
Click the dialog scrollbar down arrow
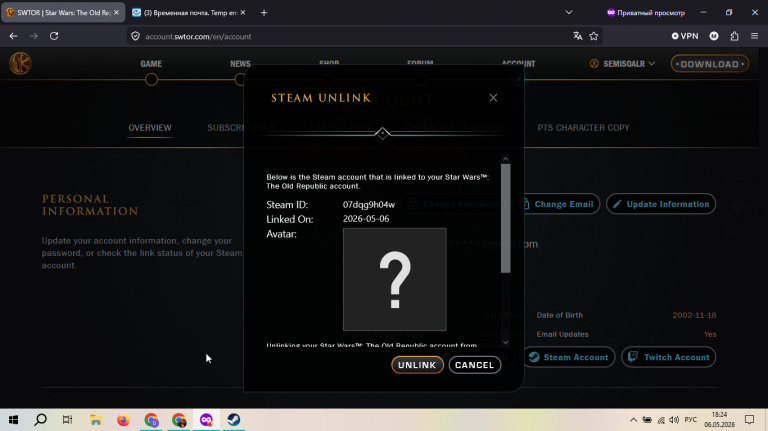[505, 342]
